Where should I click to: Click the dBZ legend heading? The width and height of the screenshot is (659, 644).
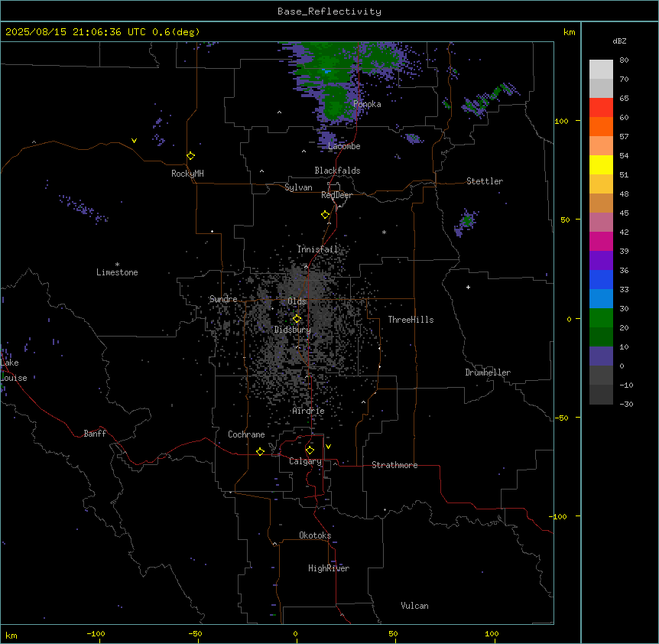(x=619, y=41)
